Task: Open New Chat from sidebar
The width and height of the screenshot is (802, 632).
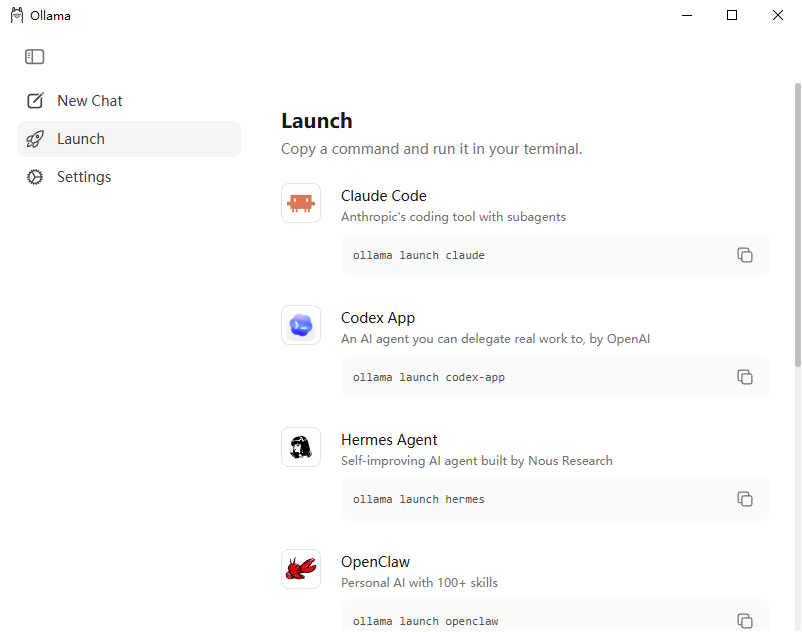Action: [x=129, y=101]
